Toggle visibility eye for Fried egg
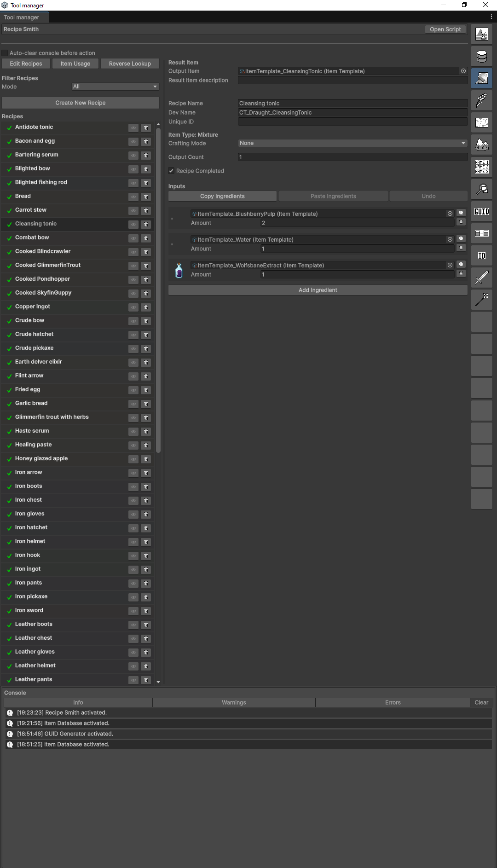This screenshot has width=497, height=868. (x=133, y=390)
